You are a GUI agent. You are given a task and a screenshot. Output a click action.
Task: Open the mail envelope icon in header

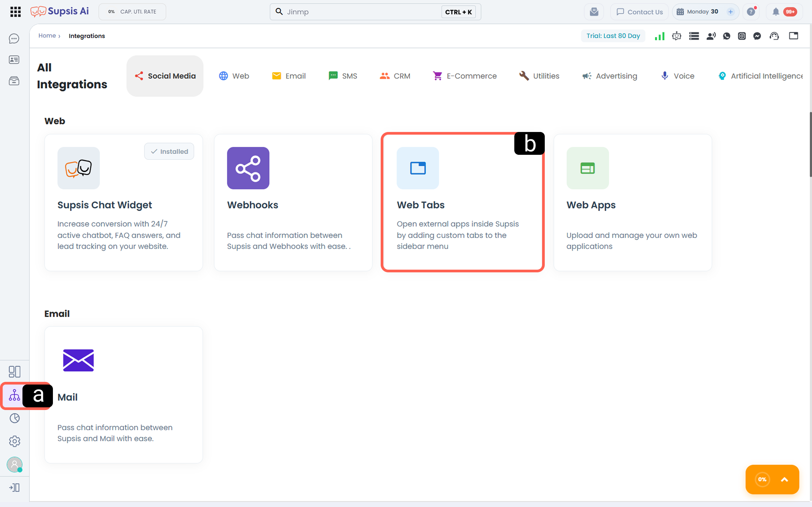(x=594, y=12)
